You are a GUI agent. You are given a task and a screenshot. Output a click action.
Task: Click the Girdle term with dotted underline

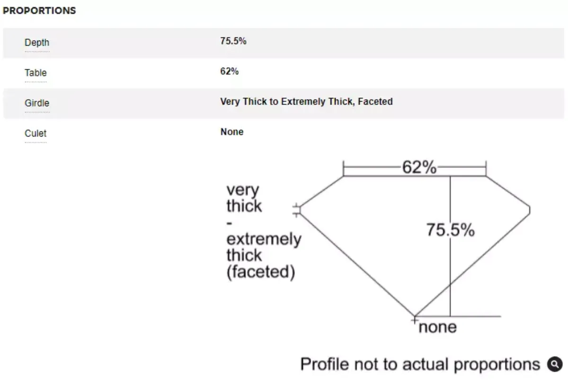(37, 103)
